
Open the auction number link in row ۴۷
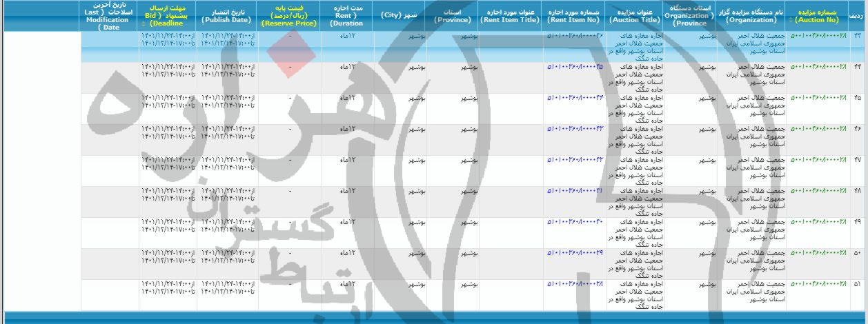click(818, 160)
